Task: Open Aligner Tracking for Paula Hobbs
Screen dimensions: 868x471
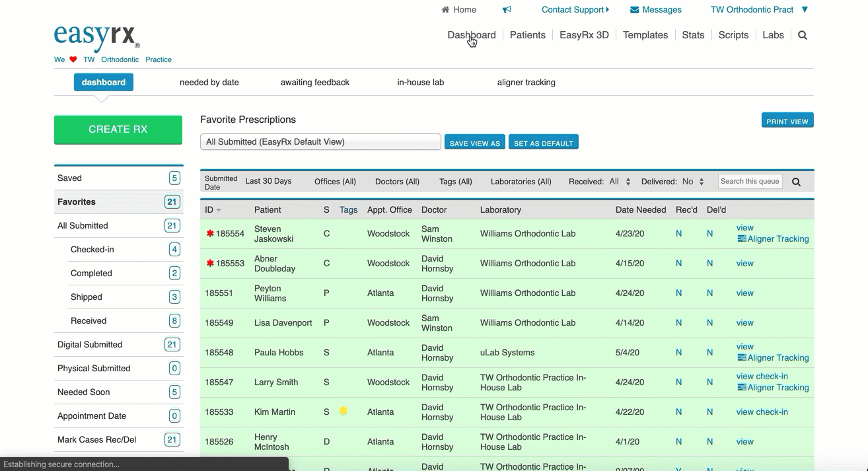Action: [774, 358]
